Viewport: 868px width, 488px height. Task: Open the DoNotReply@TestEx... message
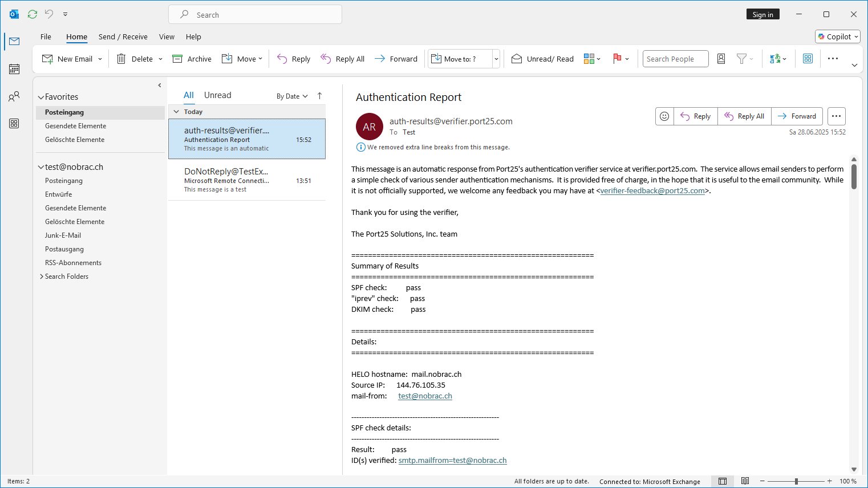point(247,180)
